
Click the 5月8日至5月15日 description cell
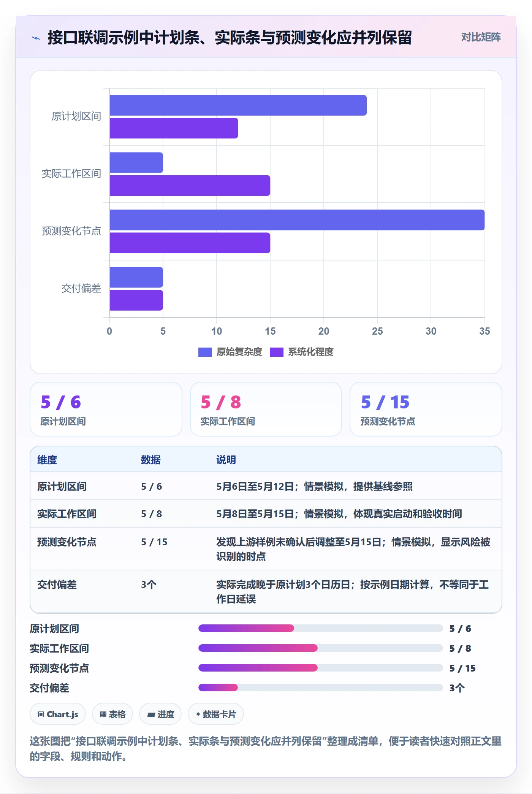tap(339, 514)
